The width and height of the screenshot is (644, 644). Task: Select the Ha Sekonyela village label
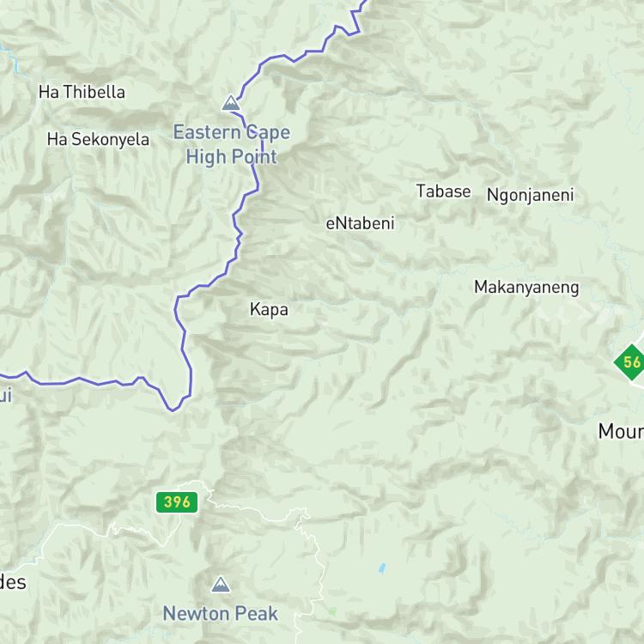98,140
